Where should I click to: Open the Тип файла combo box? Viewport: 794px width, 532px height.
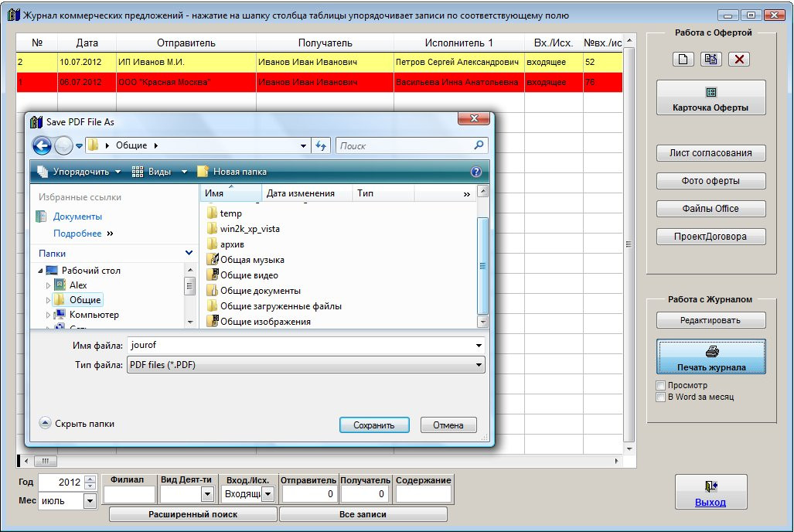[306, 365]
